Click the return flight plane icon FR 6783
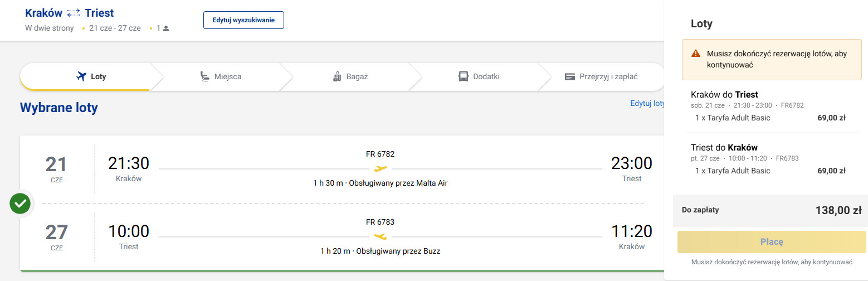This screenshot has width=868, height=281. [x=381, y=236]
